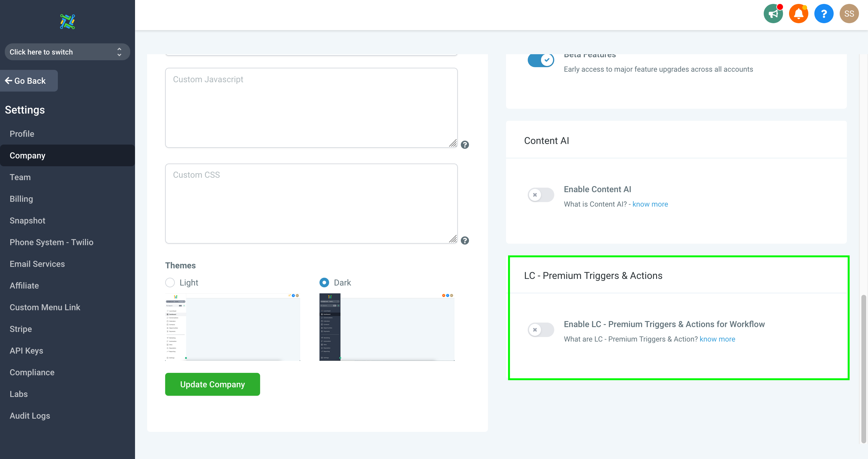
Task: Open Team settings in the sidebar
Action: coord(20,177)
